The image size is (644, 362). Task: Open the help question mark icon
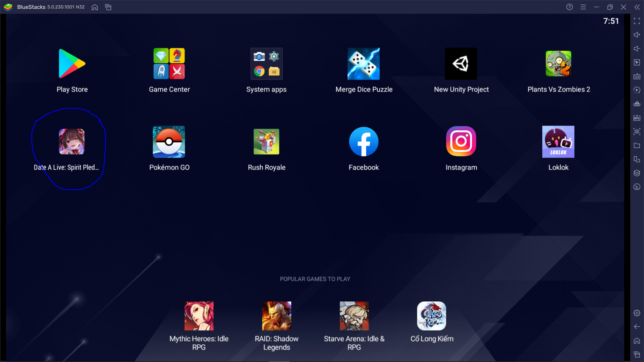pyautogui.click(x=570, y=7)
